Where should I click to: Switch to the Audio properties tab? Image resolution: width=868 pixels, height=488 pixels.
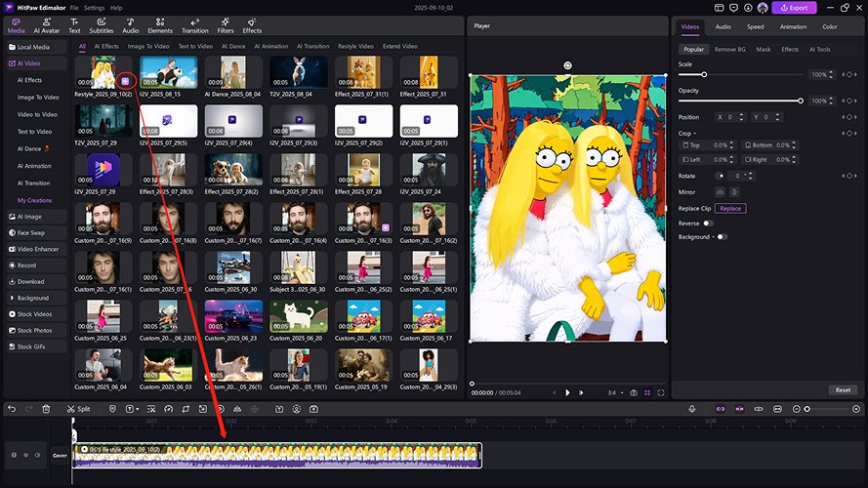click(723, 26)
